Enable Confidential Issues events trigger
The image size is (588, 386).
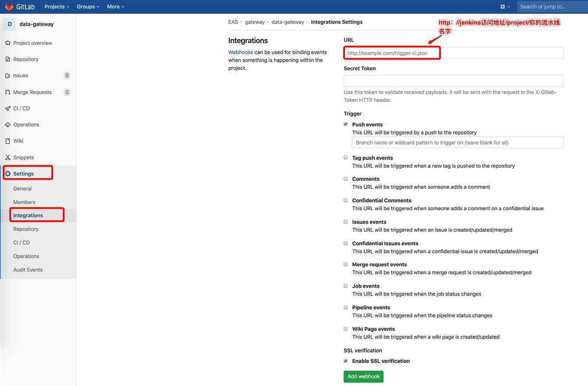coord(346,243)
